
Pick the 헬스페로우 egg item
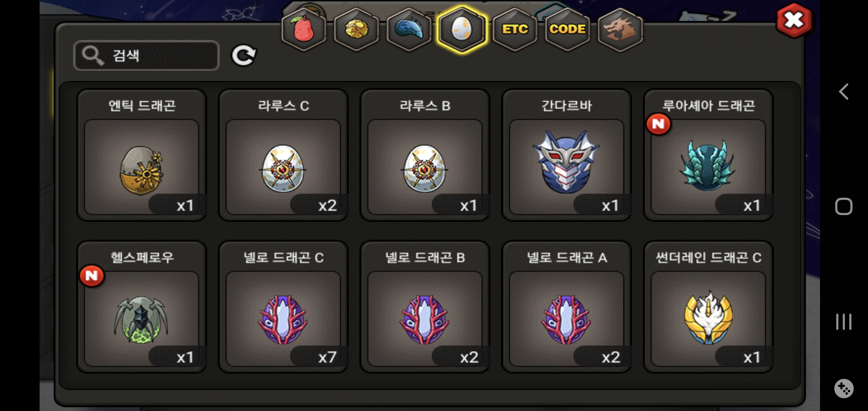click(142, 307)
